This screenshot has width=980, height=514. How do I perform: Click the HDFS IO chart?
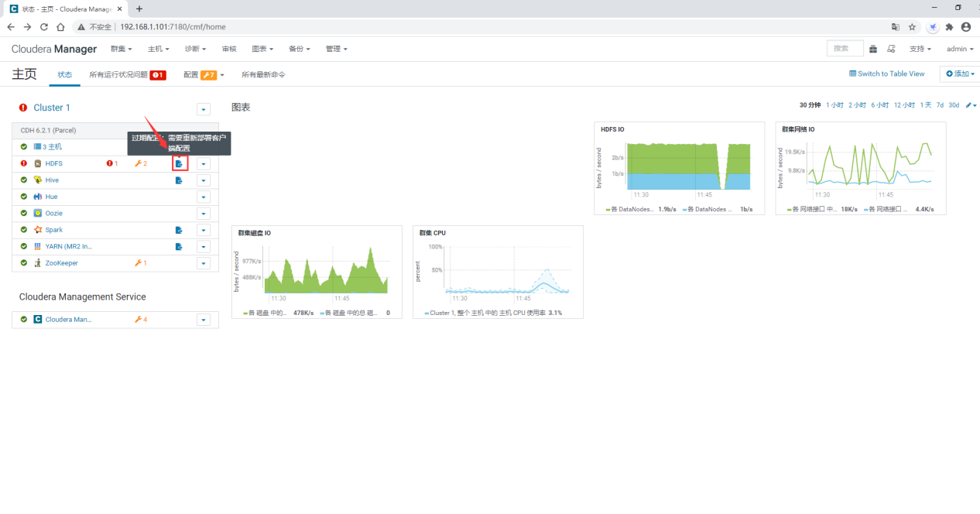point(679,168)
